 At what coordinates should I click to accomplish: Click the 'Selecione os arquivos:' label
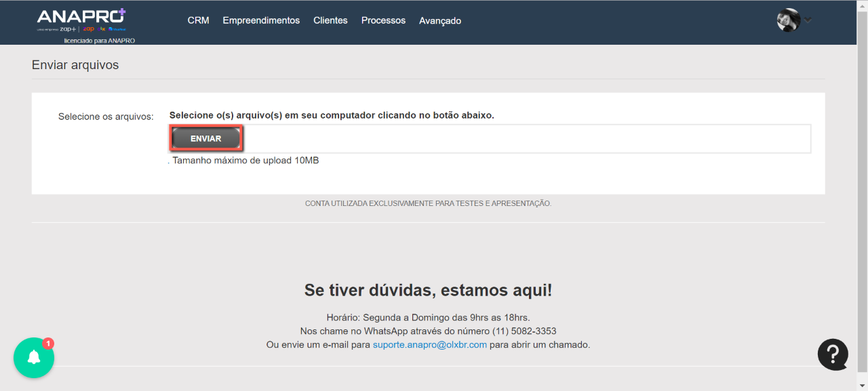(x=106, y=117)
